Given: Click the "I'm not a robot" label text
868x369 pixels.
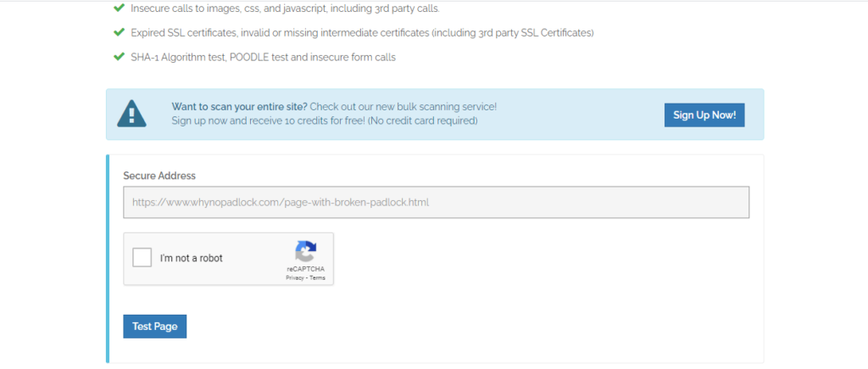Looking at the screenshot, I should 191,258.
